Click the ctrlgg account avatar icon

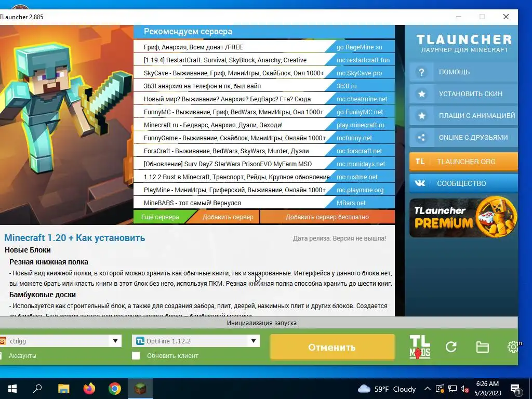point(3,341)
